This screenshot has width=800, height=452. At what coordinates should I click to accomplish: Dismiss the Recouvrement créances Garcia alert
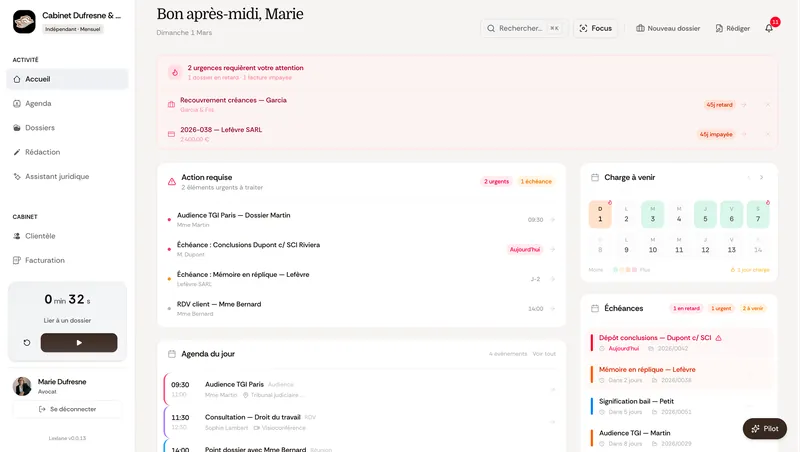click(767, 105)
